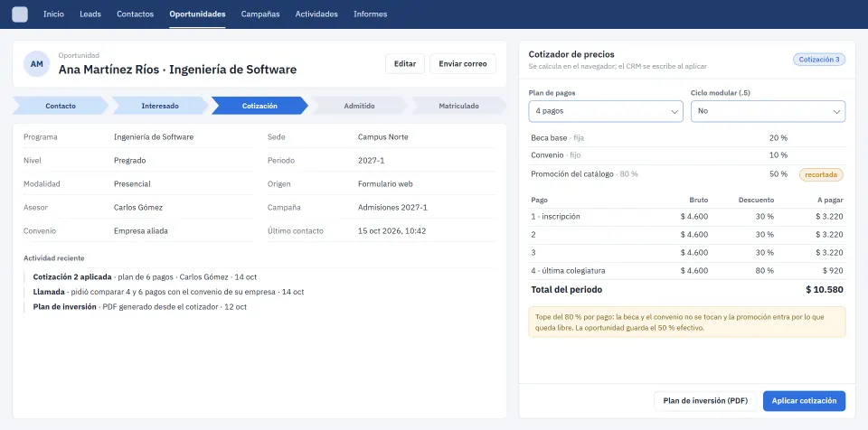Click the Convenio fijo 10 % value
Viewport: 868px width, 430px height.
(778, 155)
